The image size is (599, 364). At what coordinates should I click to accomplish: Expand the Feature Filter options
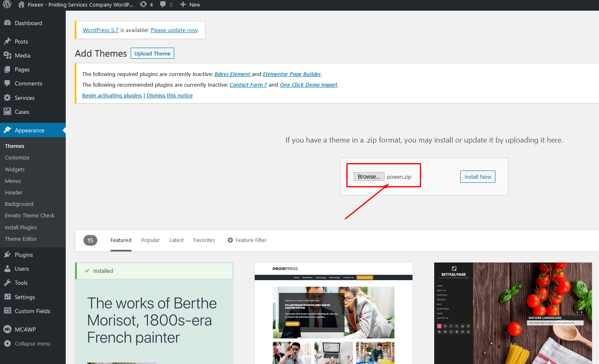point(247,240)
